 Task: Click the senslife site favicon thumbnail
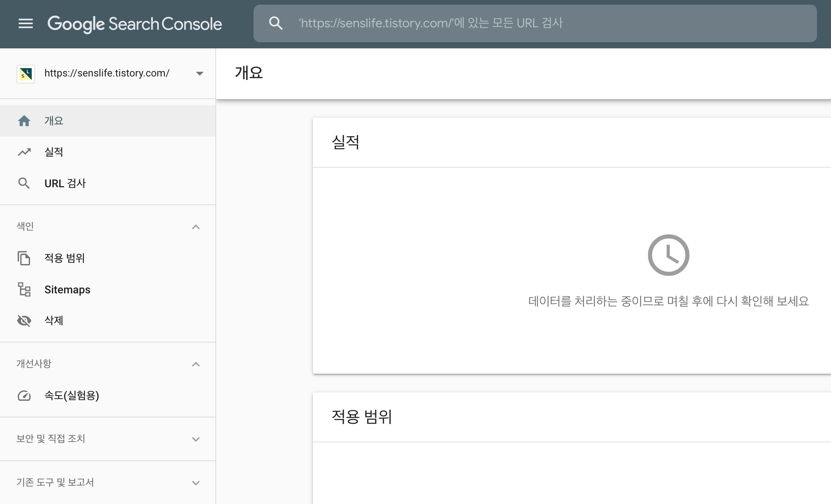tap(26, 74)
